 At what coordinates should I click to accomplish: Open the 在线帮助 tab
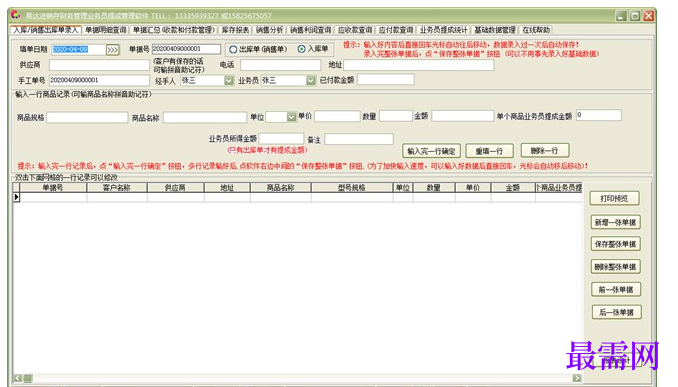point(536,30)
